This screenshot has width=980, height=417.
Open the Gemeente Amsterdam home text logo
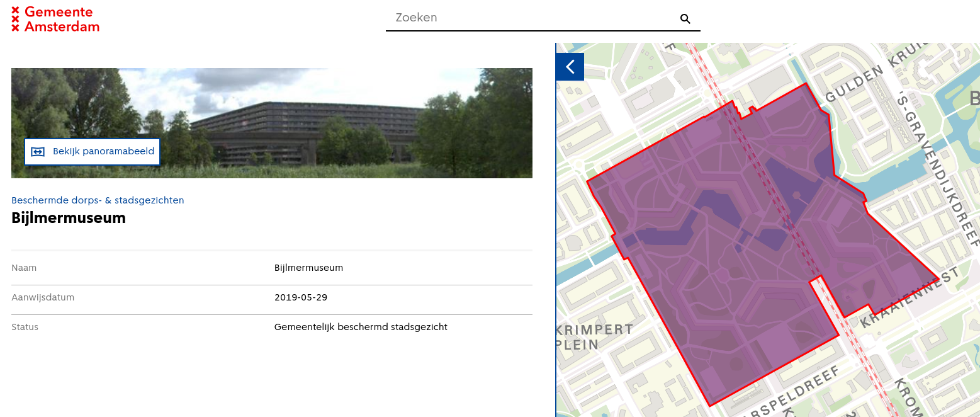pos(62,19)
